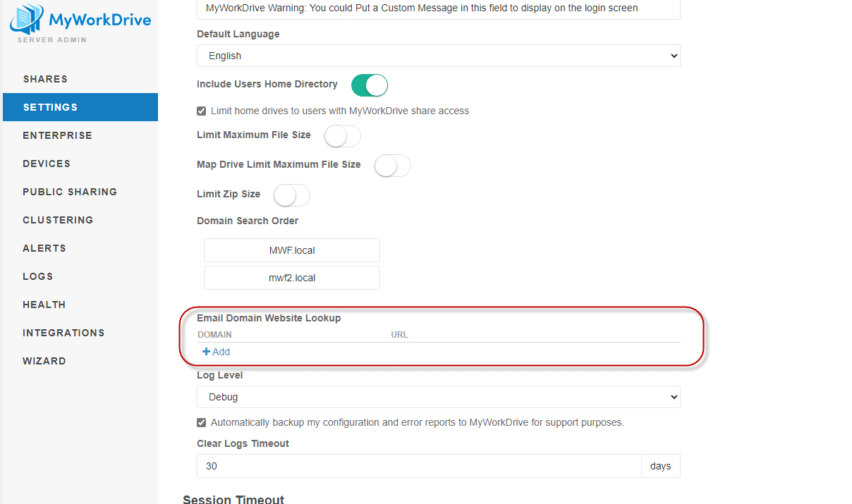
Task: Select the MWF.local domain search entry
Action: tap(291, 250)
